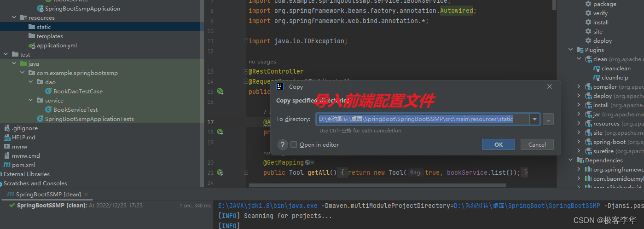Collapse the test java folder
The width and height of the screenshot is (644, 229).
(x=14, y=63)
